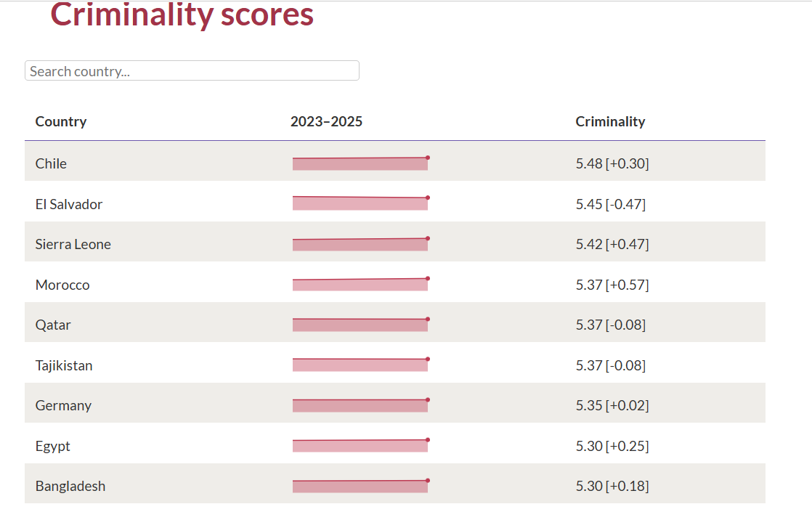Screen dimensions: 812x512
Task: Click Morocco's trend sparkline chart
Action: (360, 284)
